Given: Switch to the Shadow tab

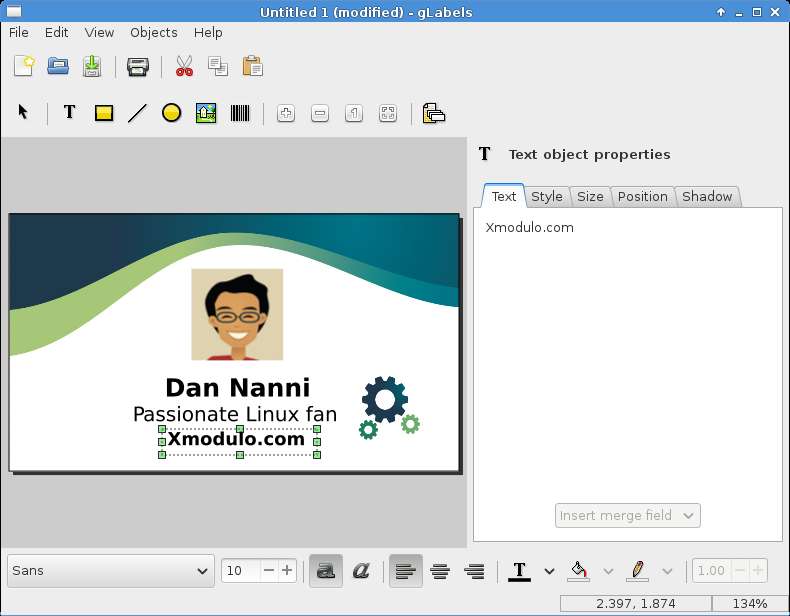Looking at the screenshot, I should pyautogui.click(x=707, y=196).
